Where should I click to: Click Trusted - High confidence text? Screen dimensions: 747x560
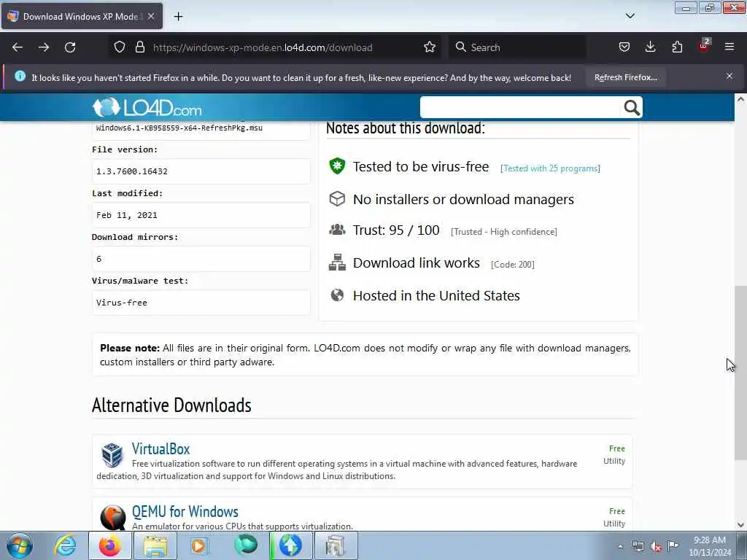[503, 232]
